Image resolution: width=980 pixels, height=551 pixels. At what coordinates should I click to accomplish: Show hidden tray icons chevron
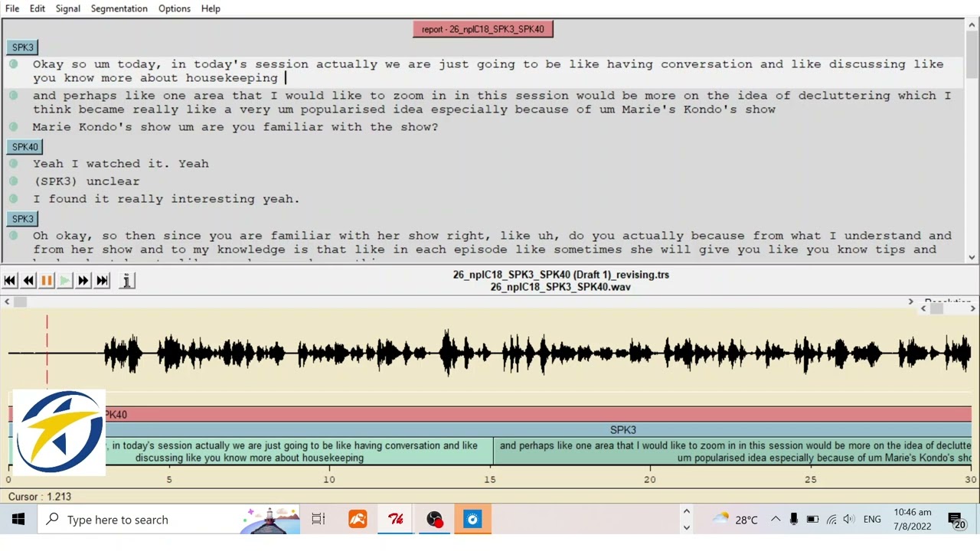coord(776,520)
